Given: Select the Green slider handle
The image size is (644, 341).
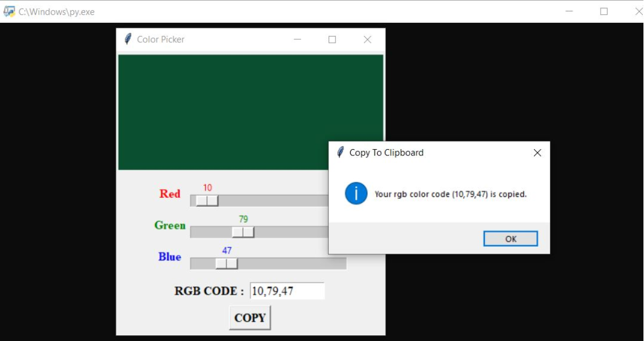Looking at the screenshot, I should pyautogui.click(x=243, y=232).
